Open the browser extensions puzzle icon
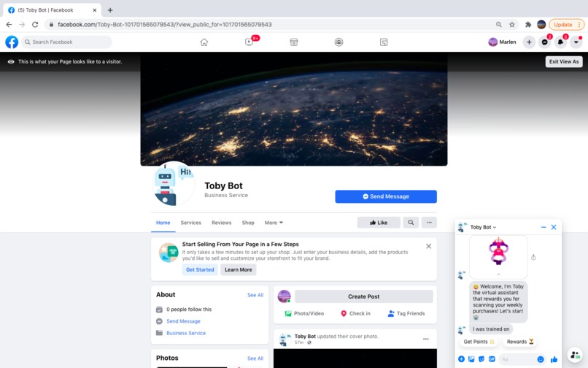The height and width of the screenshot is (368, 588). coord(528,24)
